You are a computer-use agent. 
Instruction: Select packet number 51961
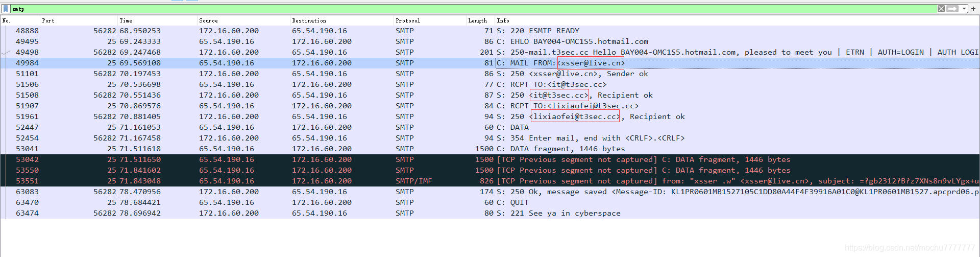tap(490, 116)
